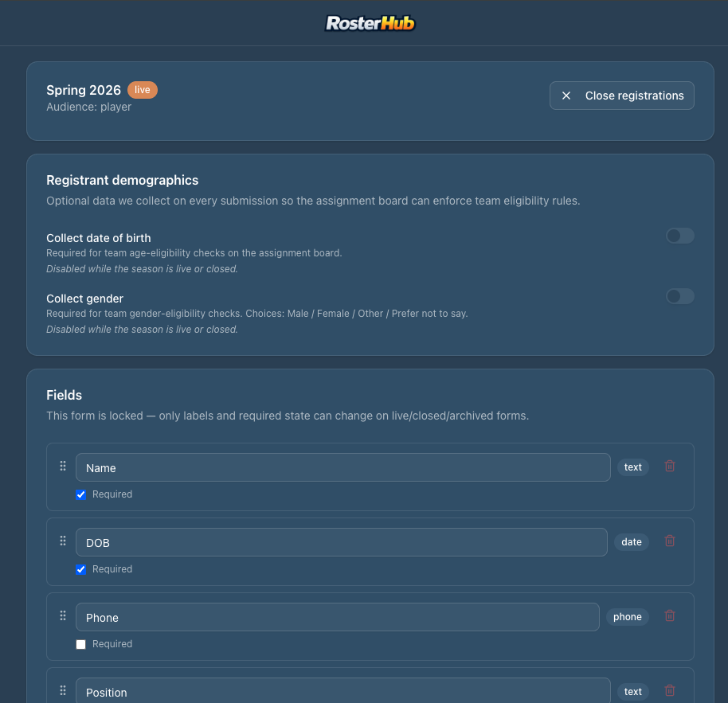Click the drag handle for DOB field
The width and height of the screenshot is (728, 703).
63,541
